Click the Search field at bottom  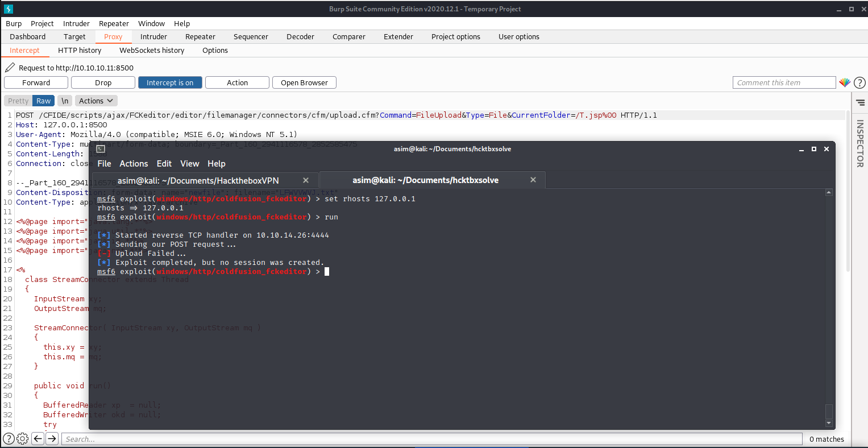pyautogui.click(x=433, y=439)
